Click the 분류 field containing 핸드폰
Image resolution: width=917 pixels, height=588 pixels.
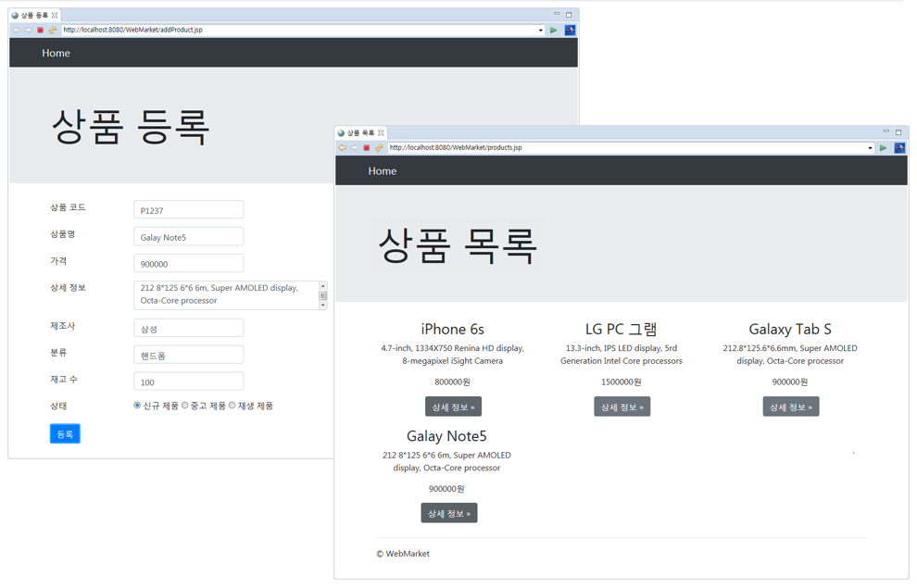(188, 356)
